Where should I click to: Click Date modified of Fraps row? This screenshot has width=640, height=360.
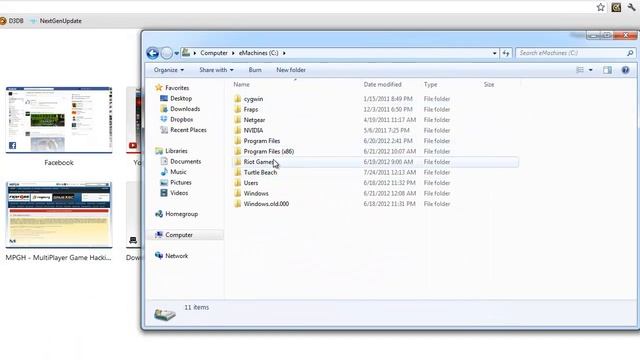[x=388, y=109]
